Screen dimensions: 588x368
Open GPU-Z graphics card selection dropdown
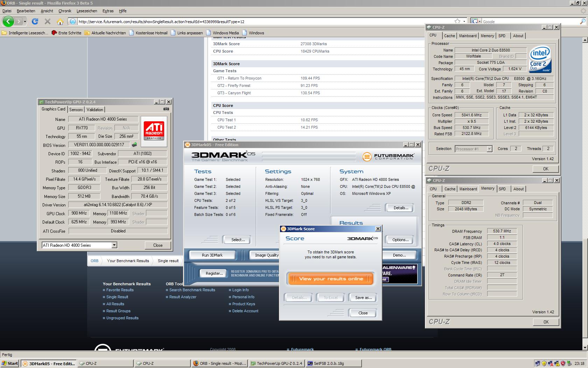click(x=114, y=245)
